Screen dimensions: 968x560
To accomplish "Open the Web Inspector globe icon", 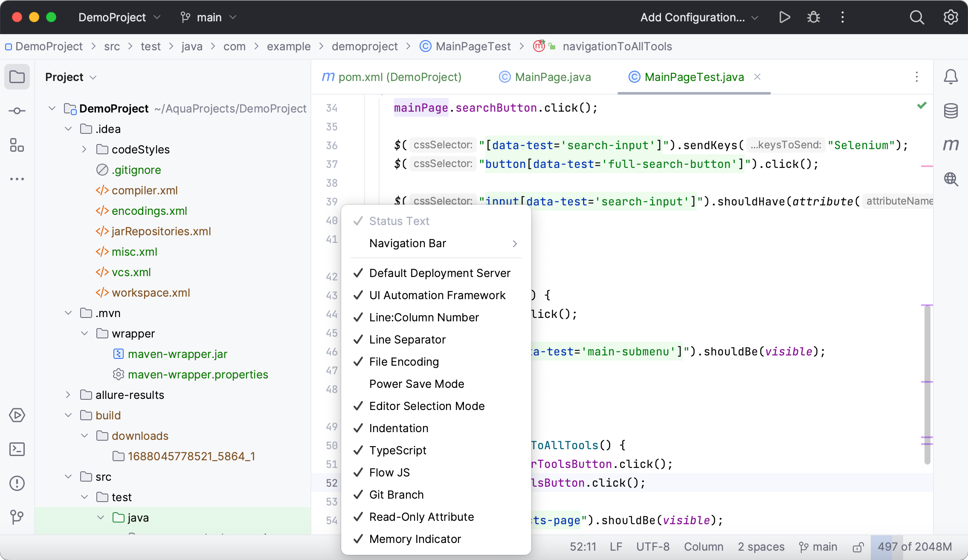I will [x=951, y=179].
